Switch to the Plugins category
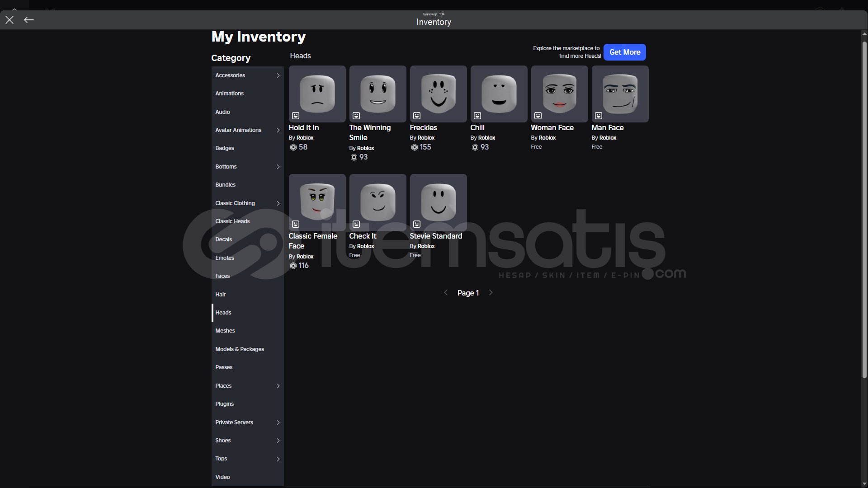 pos(248,404)
